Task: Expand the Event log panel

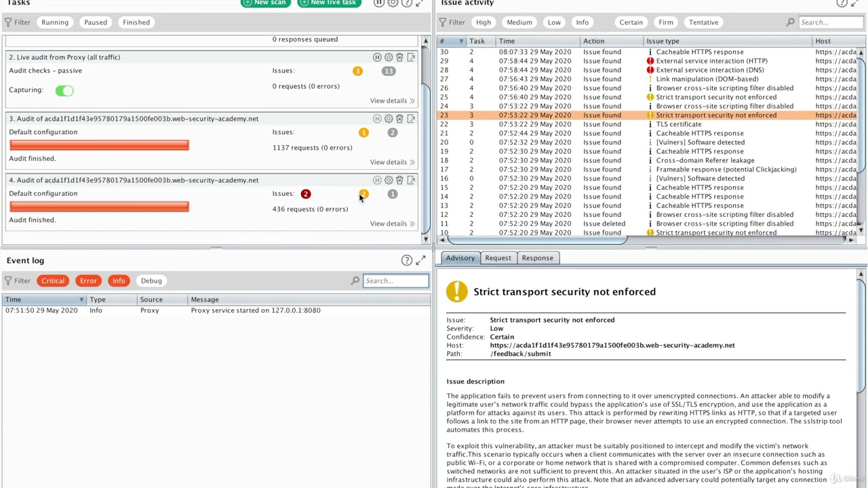Action: [420, 260]
